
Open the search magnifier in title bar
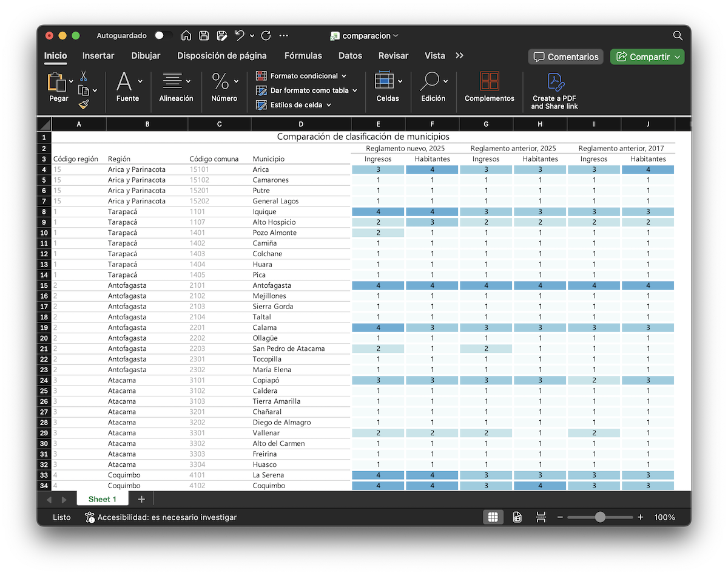(x=678, y=36)
